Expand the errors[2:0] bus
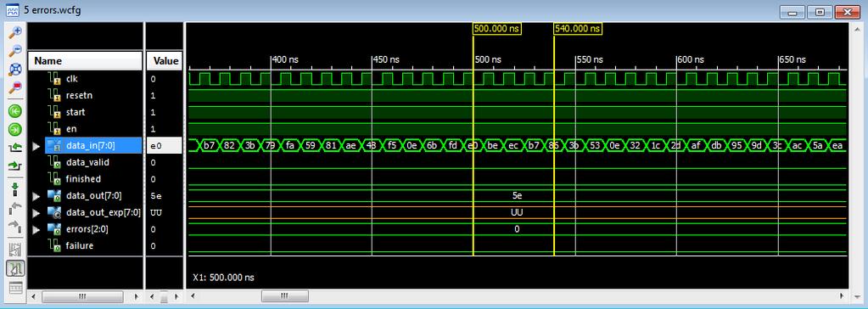Viewport: 868px width, 309px height. (36, 229)
